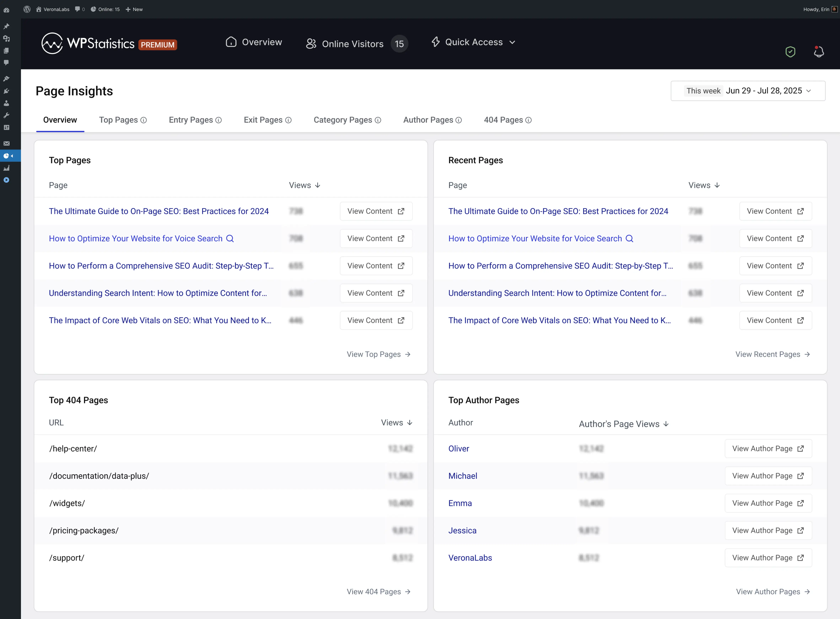This screenshot has height=619, width=840.
Task: Open the date range picker showing Jun 29 - Jul 28
Action: 747,91
